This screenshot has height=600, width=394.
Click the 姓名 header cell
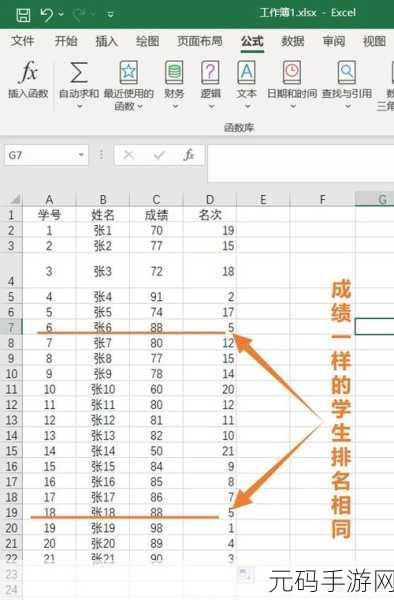(103, 215)
